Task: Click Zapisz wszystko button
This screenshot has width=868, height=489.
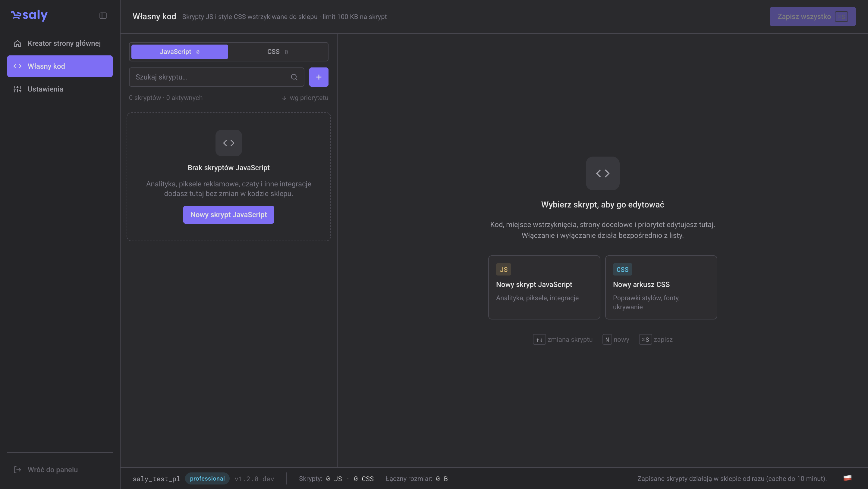Action: (813, 17)
